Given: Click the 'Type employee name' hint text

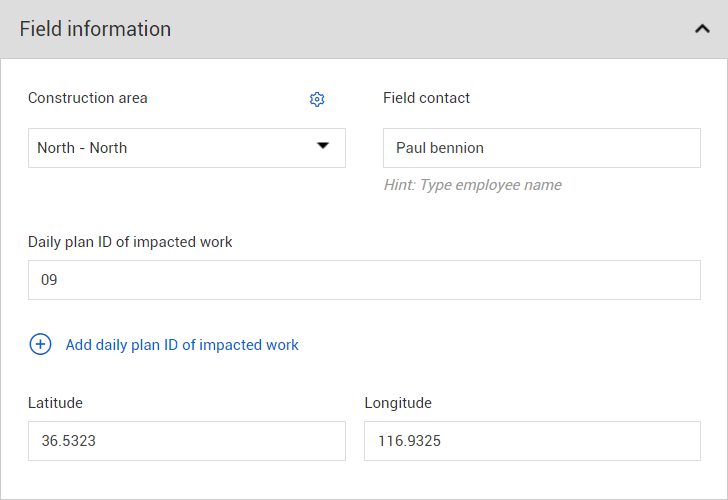Looking at the screenshot, I should pyautogui.click(x=472, y=185).
